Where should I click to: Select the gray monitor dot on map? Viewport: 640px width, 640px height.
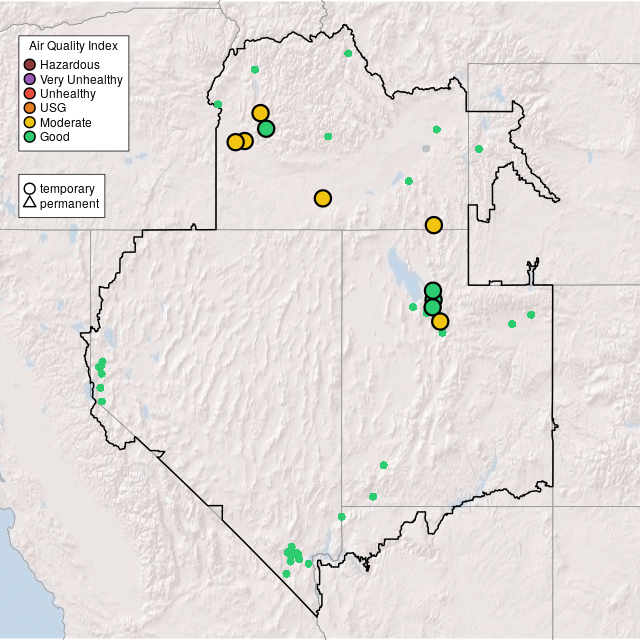[x=426, y=149]
